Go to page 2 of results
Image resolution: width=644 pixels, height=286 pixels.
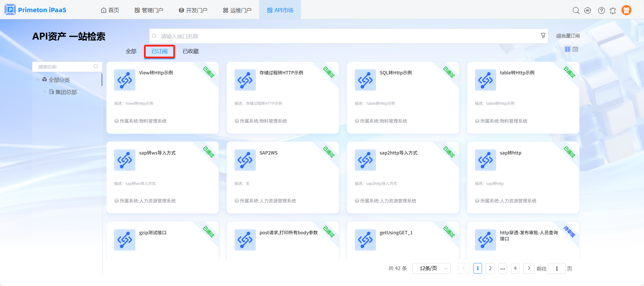(490, 268)
